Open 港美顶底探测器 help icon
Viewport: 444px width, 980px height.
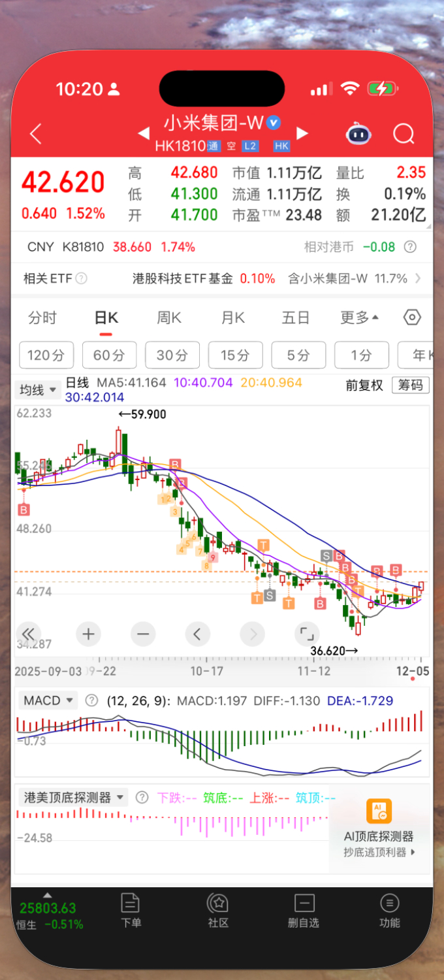tap(142, 797)
